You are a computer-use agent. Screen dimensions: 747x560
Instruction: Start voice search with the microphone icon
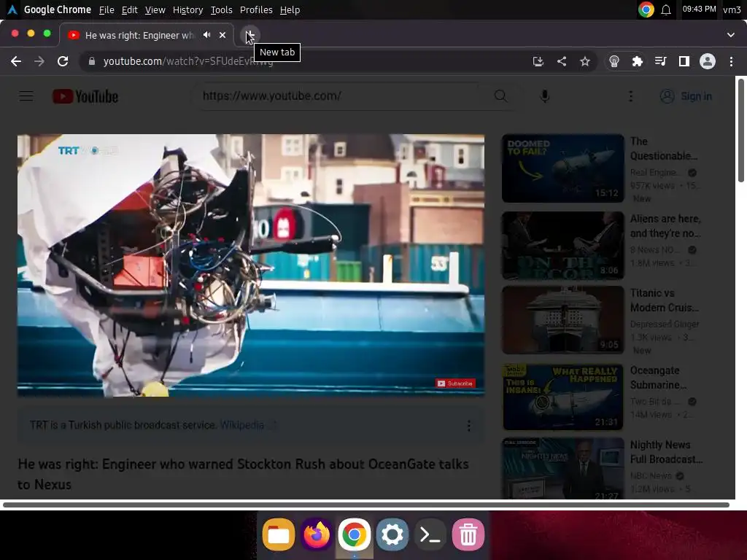545,96
